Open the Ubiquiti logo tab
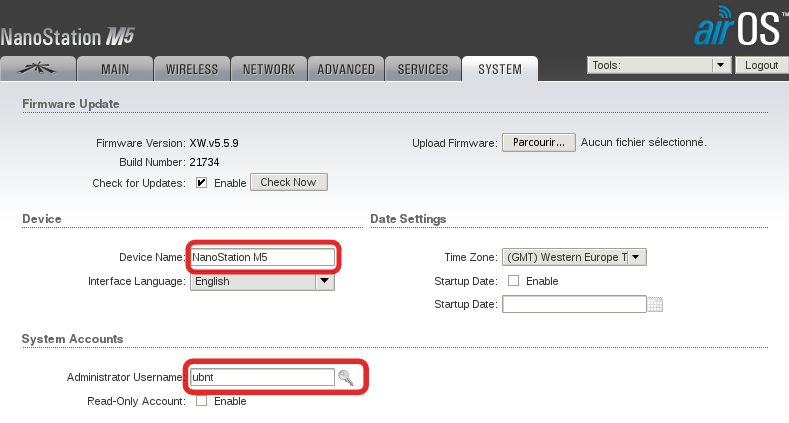The height and width of the screenshot is (423, 789). pyautogui.click(x=38, y=69)
